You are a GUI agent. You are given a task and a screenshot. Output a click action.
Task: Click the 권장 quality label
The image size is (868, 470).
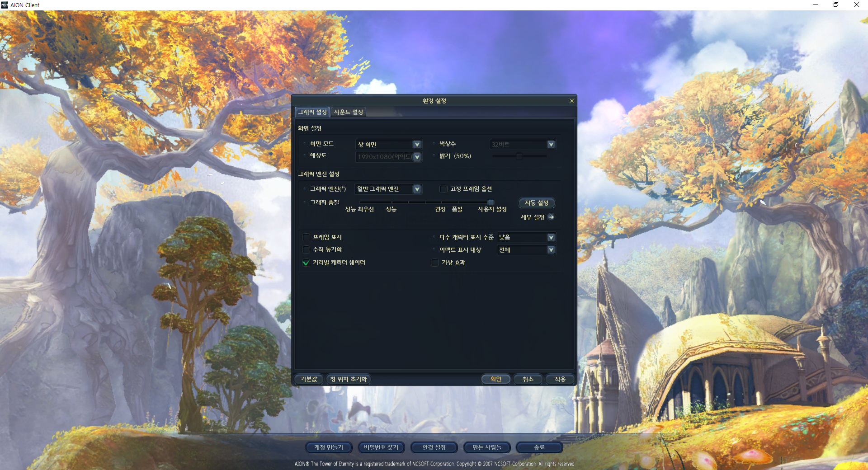[x=440, y=209]
